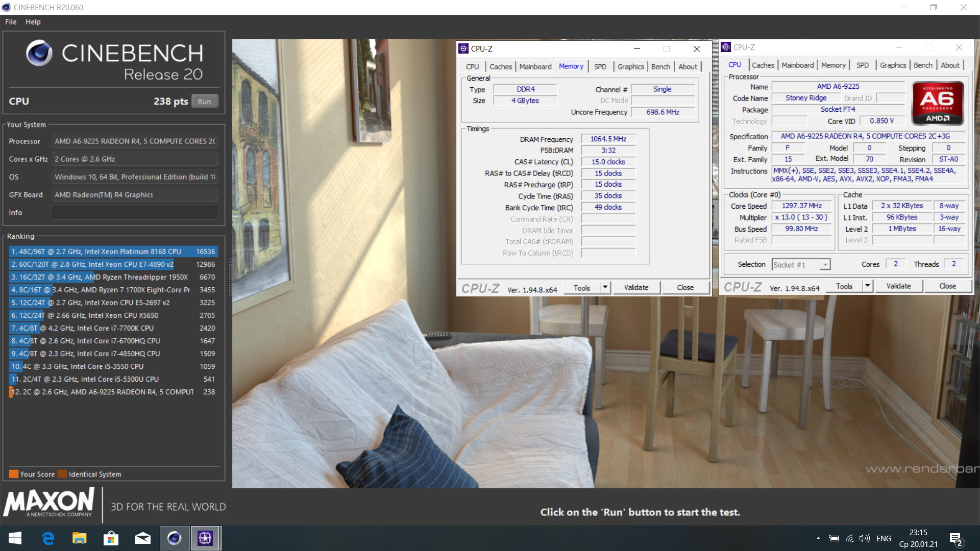Open notification action center icon
This screenshot has height=551, width=980.
(x=956, y=539)
